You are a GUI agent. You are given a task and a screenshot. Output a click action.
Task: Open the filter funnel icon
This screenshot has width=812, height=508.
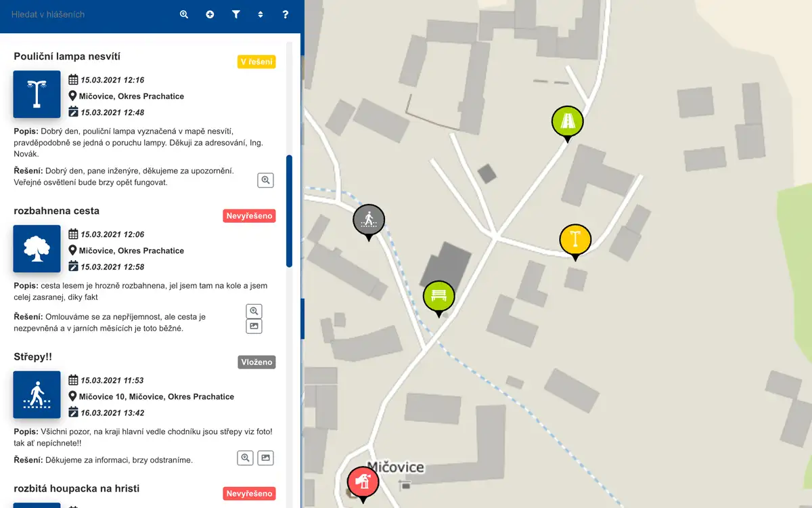[236, 14]
